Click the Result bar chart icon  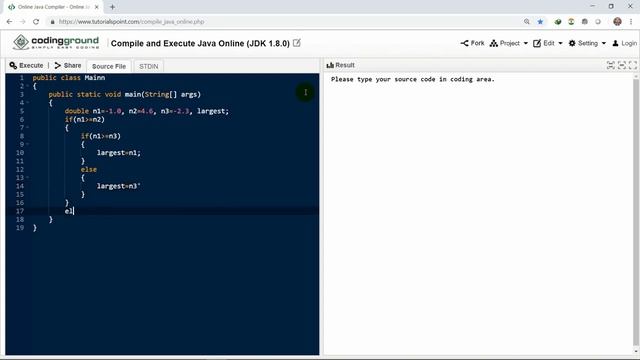point(330,65)
